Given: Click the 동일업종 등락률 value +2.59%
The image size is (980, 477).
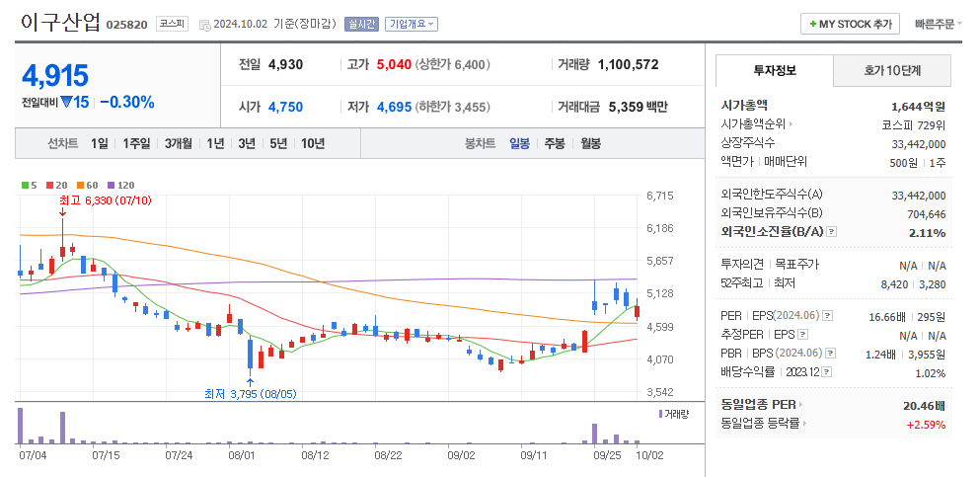Looking at the screenshot, I should 926,425.
